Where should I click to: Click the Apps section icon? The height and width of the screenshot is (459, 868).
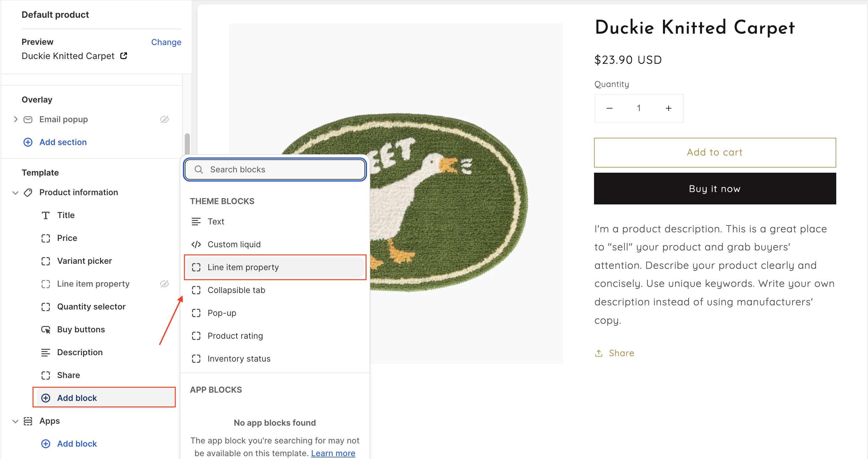pos(28,421)
